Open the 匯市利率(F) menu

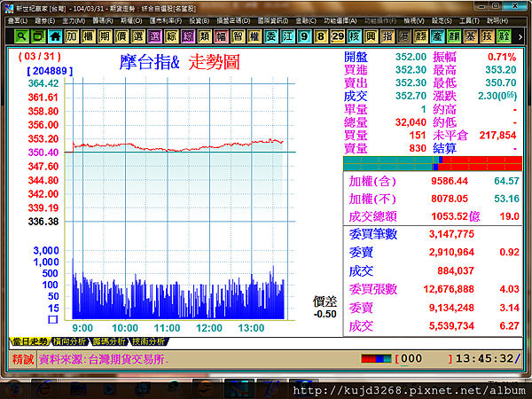click(x=166, y=21)
